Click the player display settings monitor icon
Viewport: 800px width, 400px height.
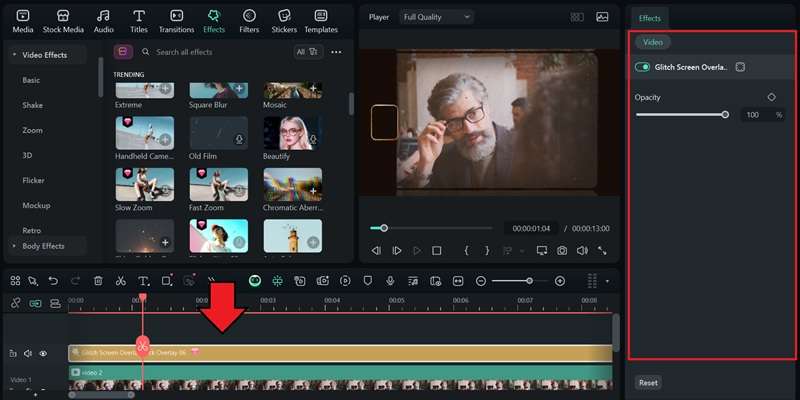point(542,251)
